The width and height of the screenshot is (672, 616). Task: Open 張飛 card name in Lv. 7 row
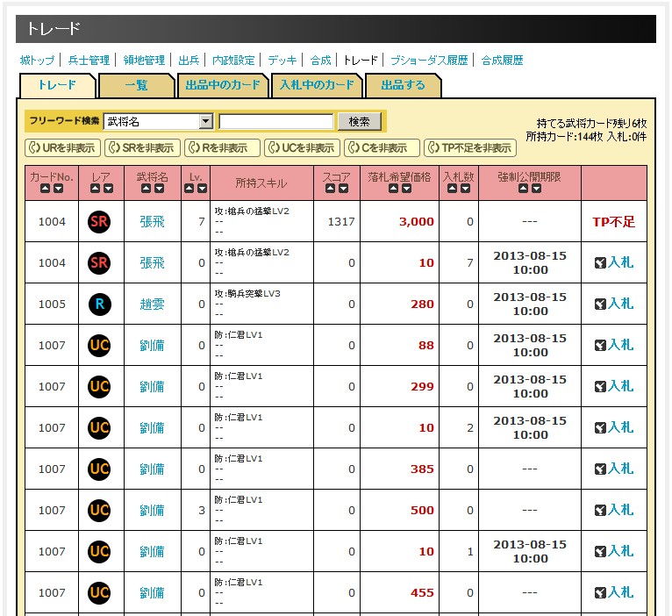click(x=152, y=222)
